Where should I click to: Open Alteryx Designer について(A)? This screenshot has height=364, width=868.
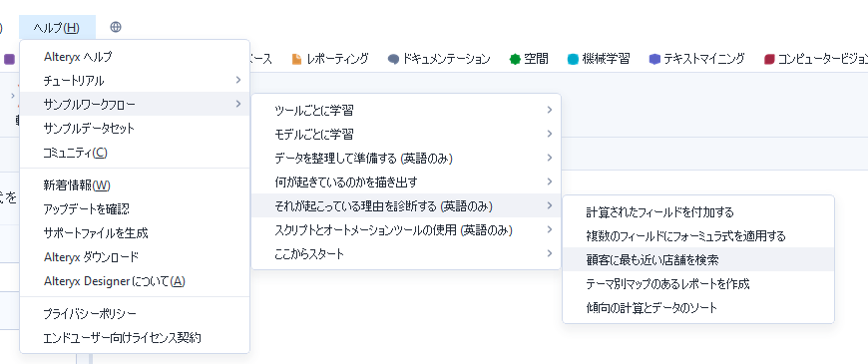[x=135, y=281]
